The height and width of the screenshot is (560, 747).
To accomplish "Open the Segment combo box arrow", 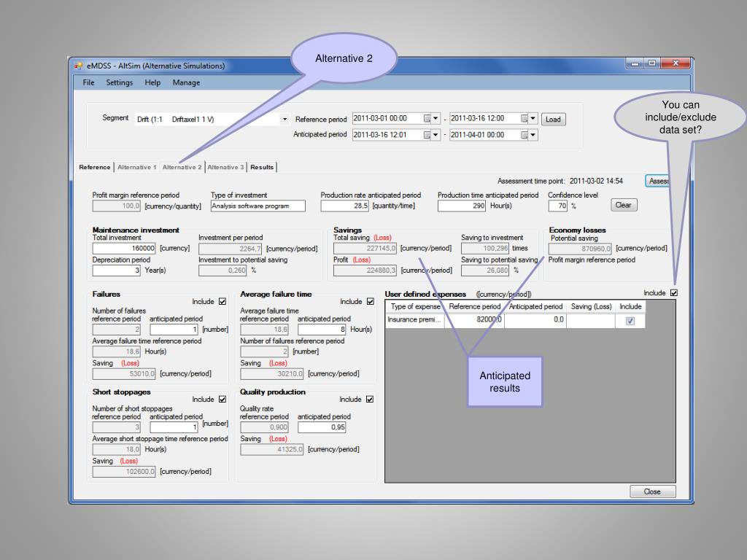I will [x=285, y=119].
